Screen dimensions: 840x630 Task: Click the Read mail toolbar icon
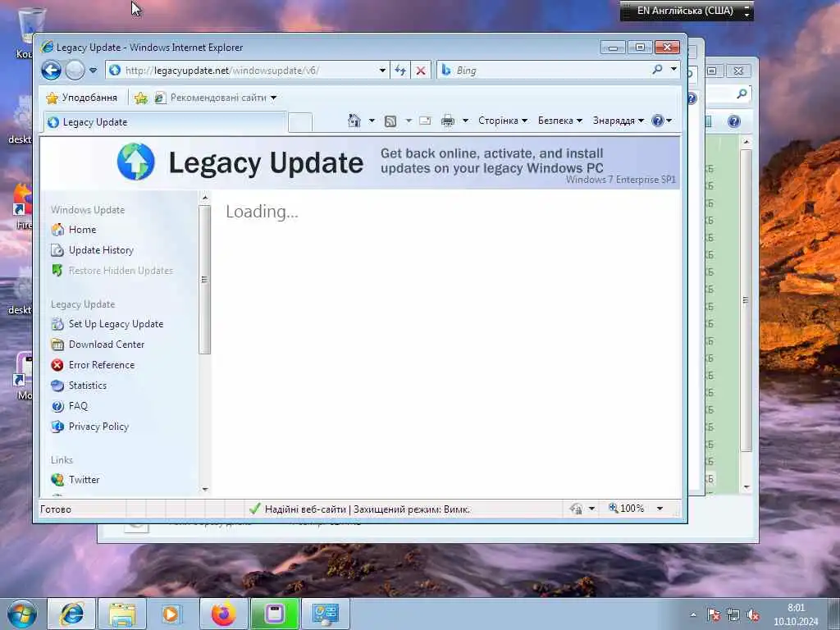pyautogui.click(x=426, y=121)
